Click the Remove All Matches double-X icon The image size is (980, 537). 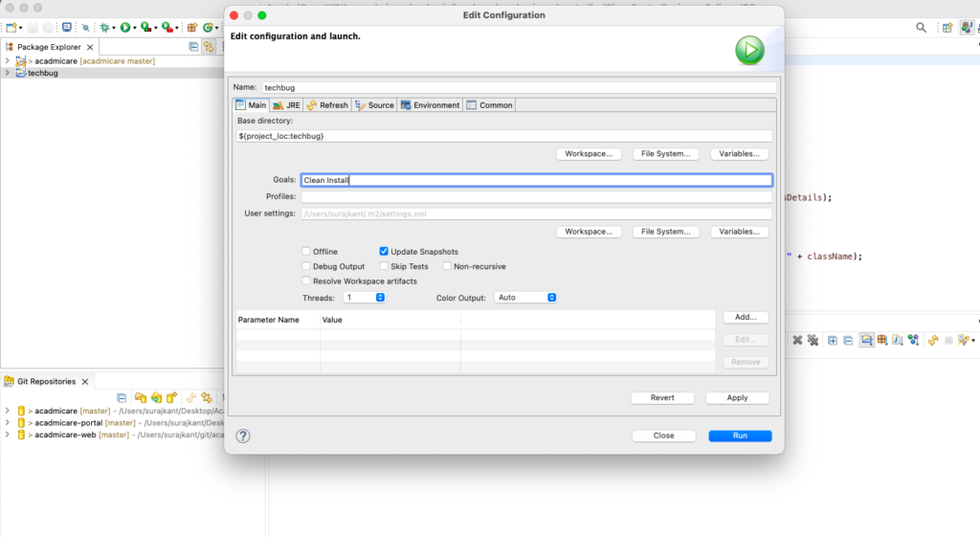[813, 340]
